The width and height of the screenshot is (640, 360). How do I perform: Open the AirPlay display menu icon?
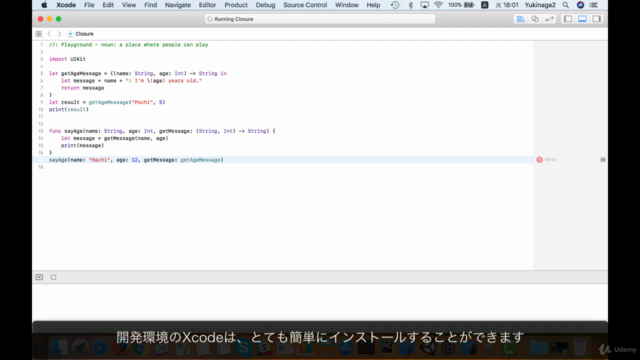424,5
